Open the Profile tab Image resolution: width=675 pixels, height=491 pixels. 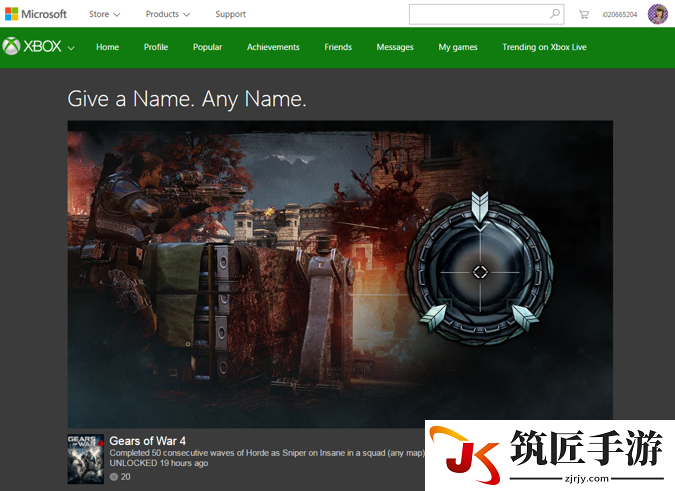pos(156,47)
